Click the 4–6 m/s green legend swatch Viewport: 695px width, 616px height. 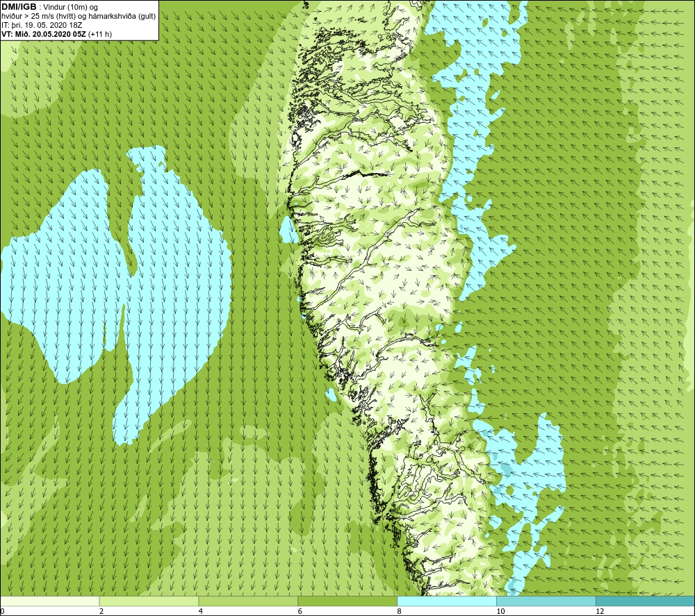coord(248,601)
